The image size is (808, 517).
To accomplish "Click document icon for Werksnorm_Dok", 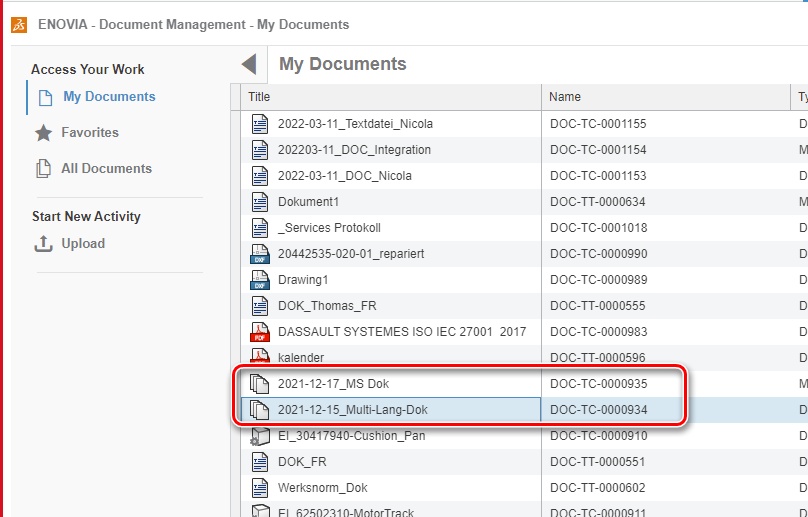I will 260,488.
